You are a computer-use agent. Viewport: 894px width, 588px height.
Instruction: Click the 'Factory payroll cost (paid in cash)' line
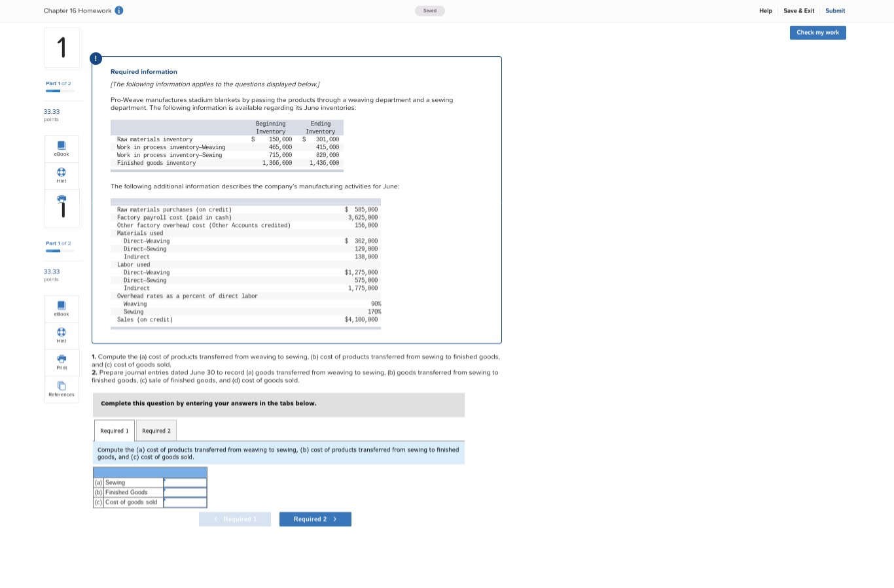(175, 218)
